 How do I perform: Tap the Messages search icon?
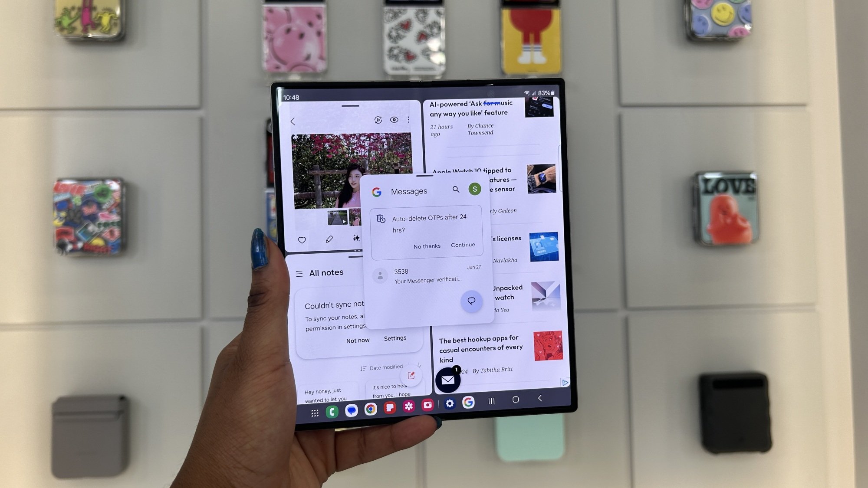(455, 190)
